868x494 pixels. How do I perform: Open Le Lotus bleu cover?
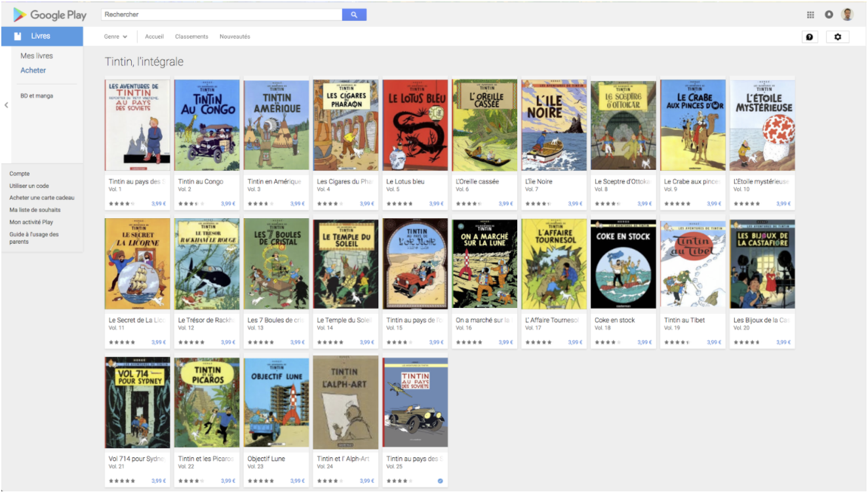tap(415, 125)
